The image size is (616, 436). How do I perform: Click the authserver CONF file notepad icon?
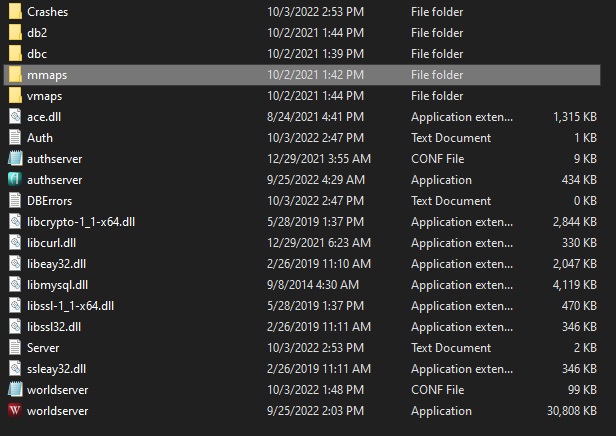coord(15,158)
